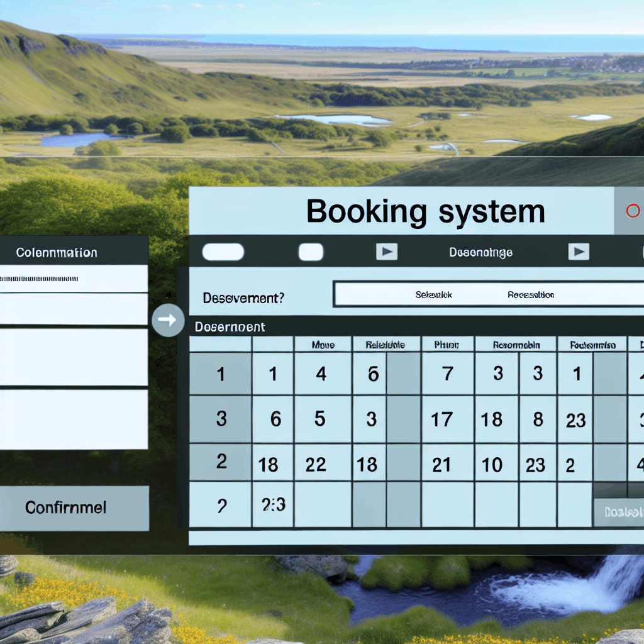
Task: Select calendar cell 7 under Phurr
Action: 448,374
